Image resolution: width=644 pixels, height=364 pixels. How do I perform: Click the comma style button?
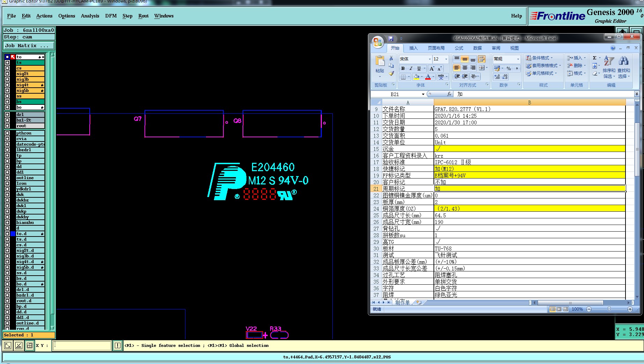point(517,68)
